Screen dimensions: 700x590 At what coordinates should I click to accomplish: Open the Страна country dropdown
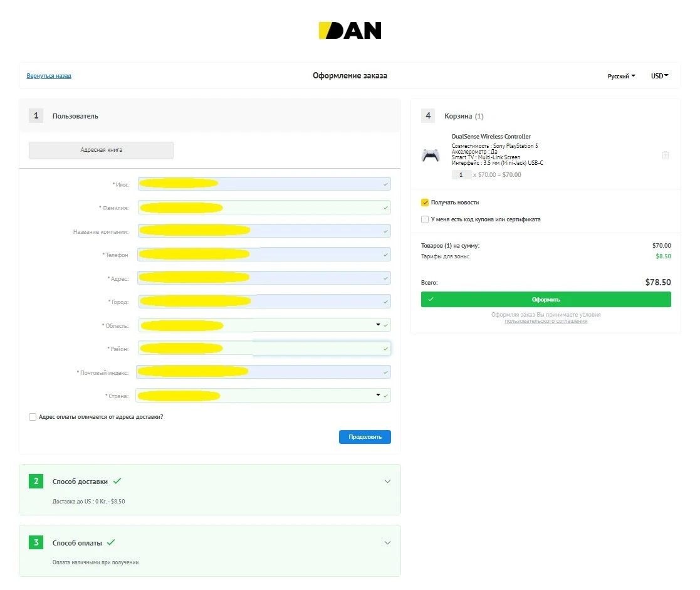pyautogui.click(x=378, y=396)
